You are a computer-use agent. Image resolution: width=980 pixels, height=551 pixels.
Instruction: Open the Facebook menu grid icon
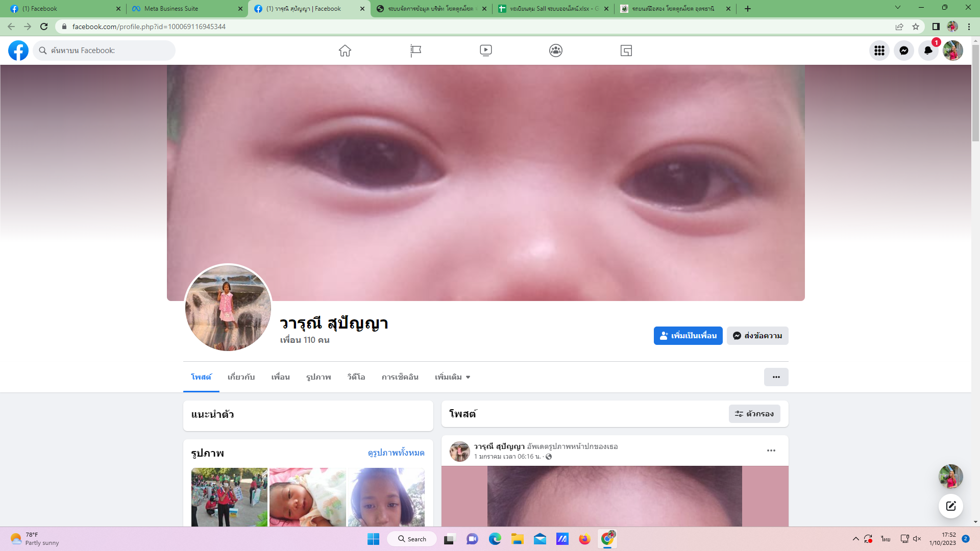coord(879,51)
